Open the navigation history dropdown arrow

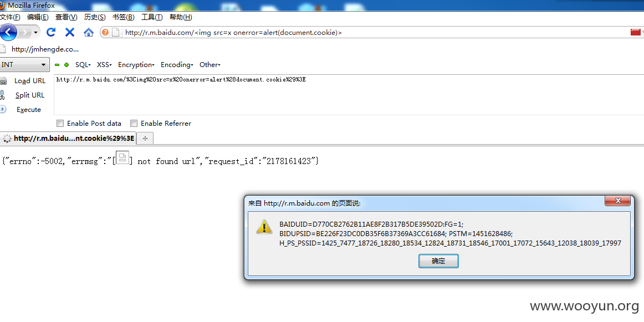(x=35, y=32)
